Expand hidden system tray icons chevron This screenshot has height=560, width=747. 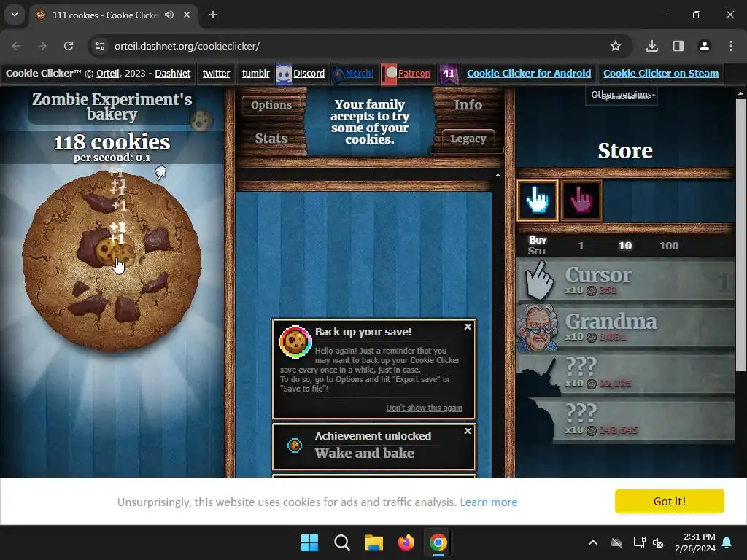(x=593, y=542)
